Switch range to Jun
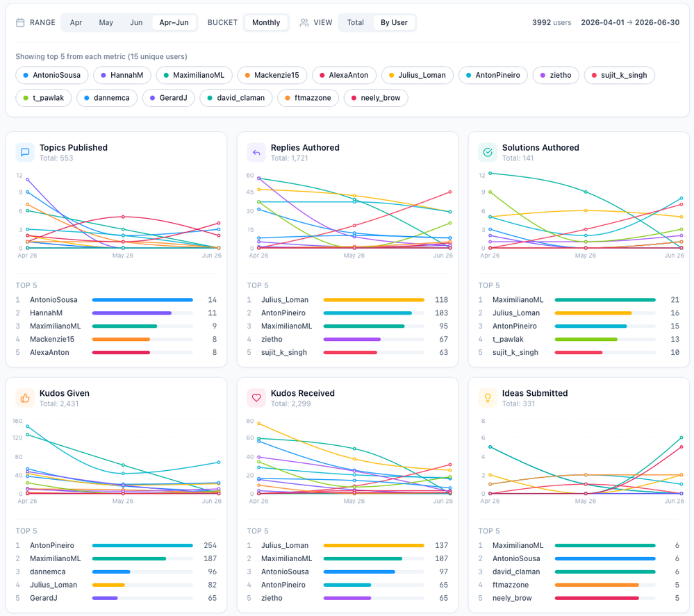This screenshot has width=694, height=616. tap(136, 22)
